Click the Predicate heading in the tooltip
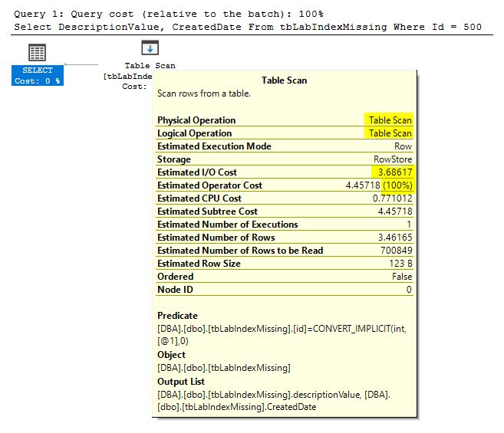The width and height of the screenshot is (504, 433). [177, 316]
